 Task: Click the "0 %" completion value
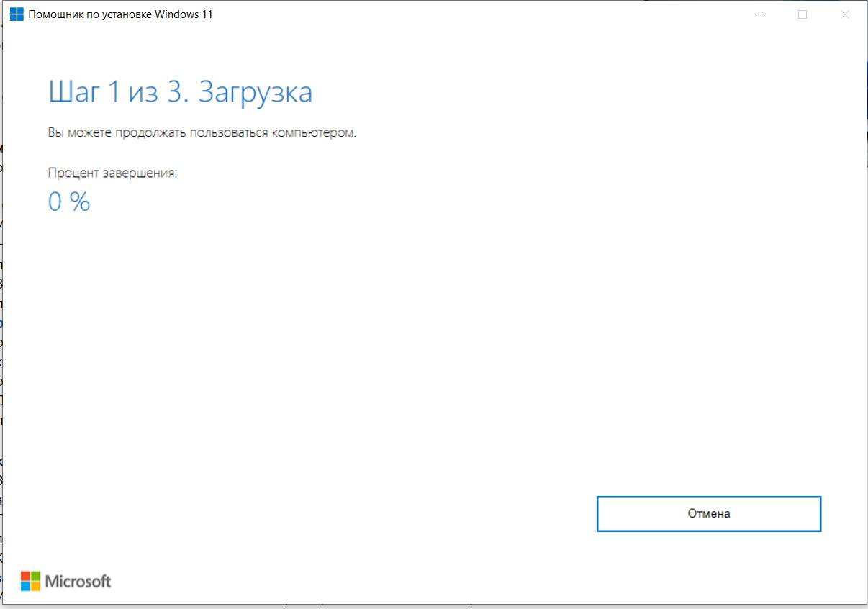coord(69,202)
